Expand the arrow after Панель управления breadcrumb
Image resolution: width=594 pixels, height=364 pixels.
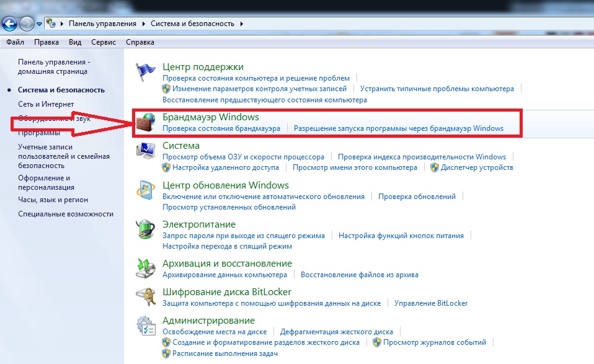pyautogui.click(x=144, y=24)
